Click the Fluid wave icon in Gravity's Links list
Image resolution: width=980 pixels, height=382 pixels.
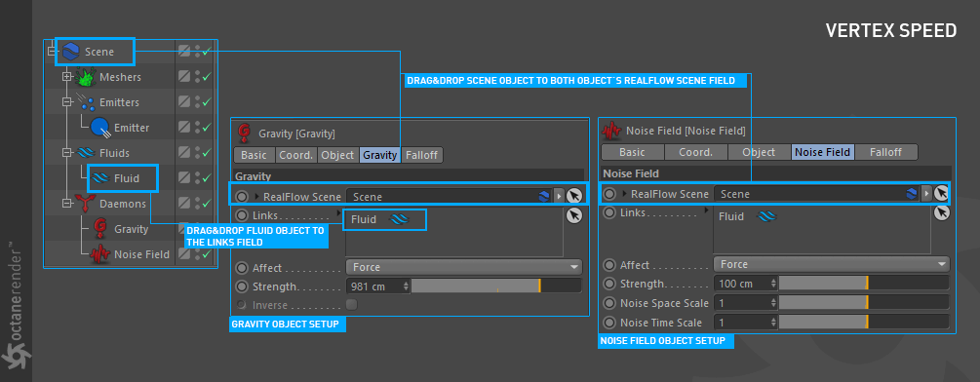(x=399, y=219)
